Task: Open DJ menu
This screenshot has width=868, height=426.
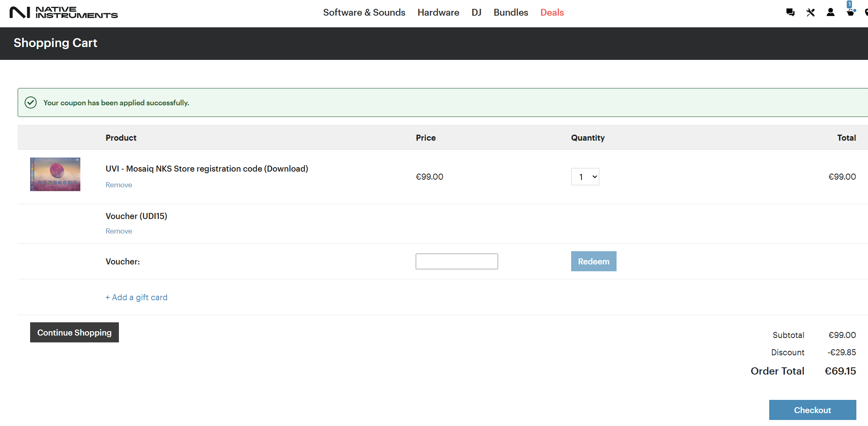Action: click(476, 12)
